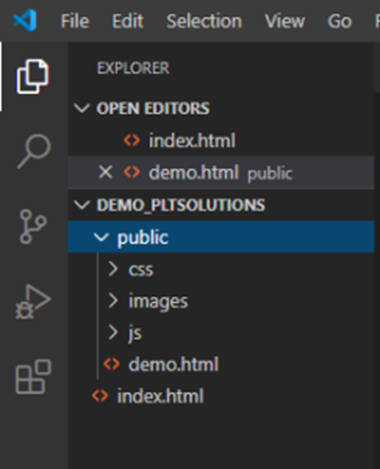
Task: Collapse the OPEN EDITORS section
Action: [x=81, y=108]
